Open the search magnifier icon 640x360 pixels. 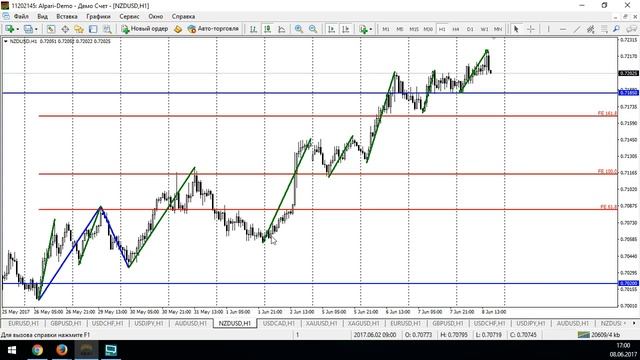616,29
